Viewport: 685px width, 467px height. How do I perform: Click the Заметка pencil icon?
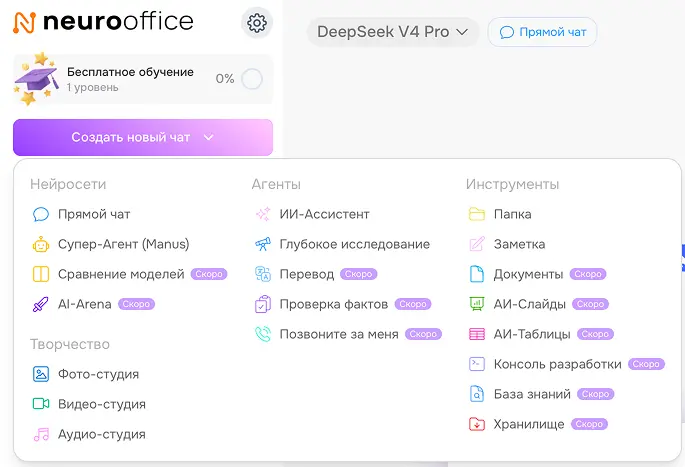[477, 244]
